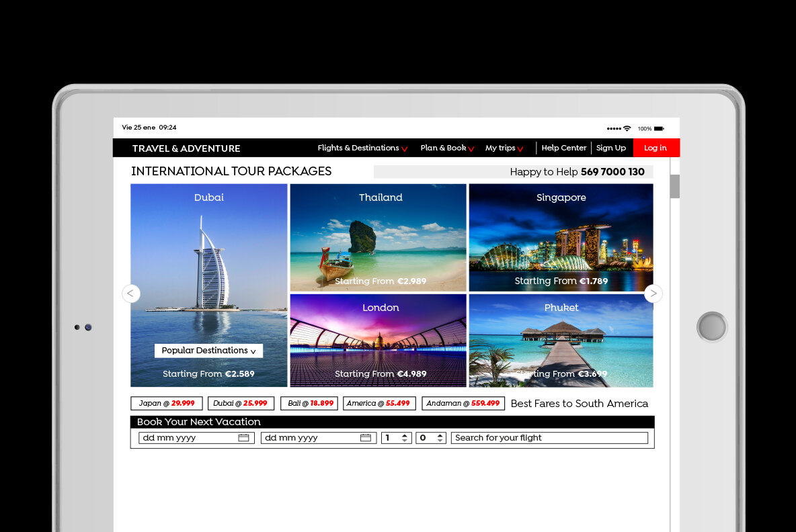
Task: Select the Bali @ 18.899 fare
Action: [x=309, y=403]
